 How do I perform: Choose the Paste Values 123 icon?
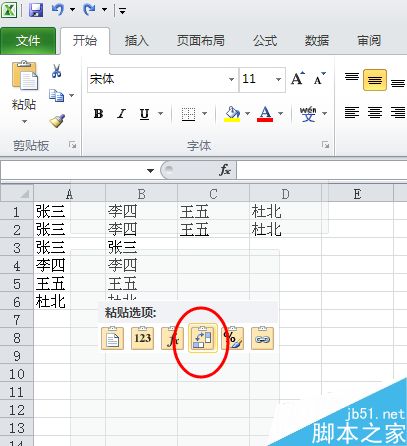143,338
